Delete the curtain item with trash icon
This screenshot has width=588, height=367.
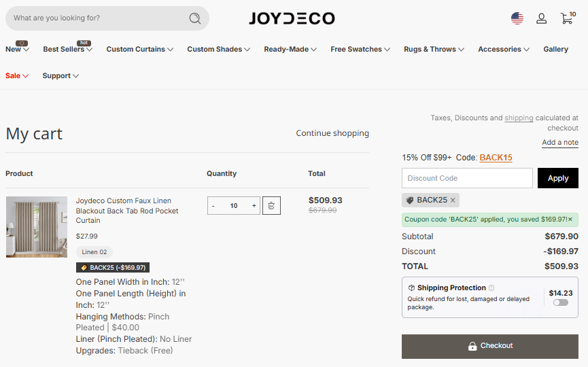tap(271, 205)
